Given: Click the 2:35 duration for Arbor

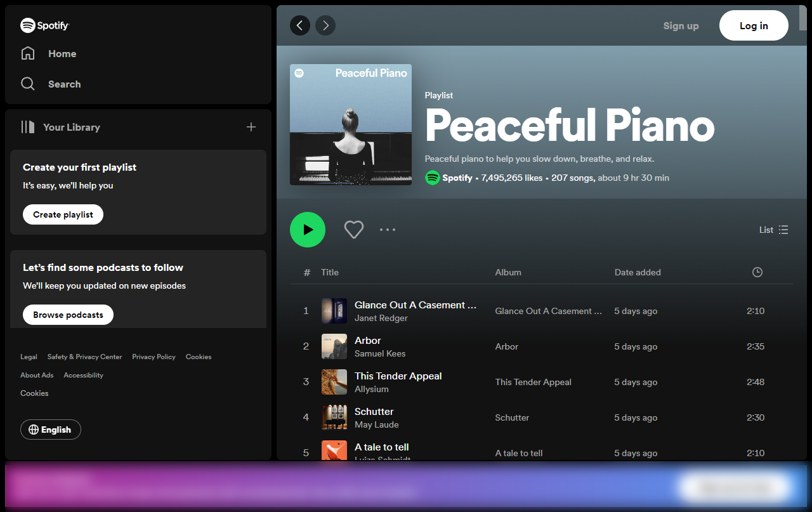Looking at the screenshot, I should (756, 346).
